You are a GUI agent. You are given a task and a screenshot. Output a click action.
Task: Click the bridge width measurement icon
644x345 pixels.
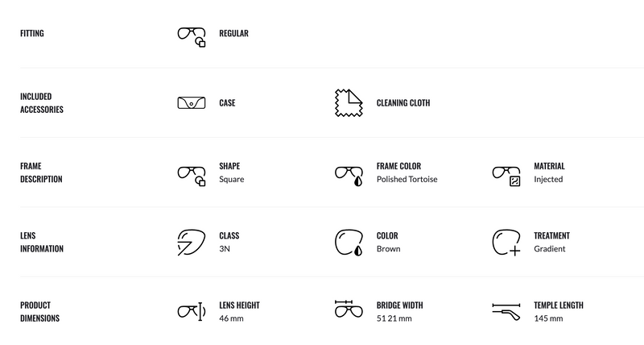click(348, 310)
